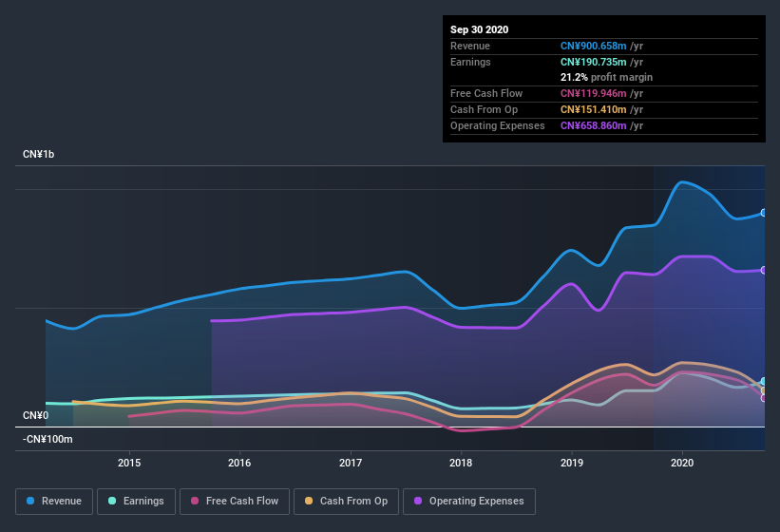Toggle the Free Cash Flow legend button
The height and width of the screenshot is (532, 780).
coord(235,502)
